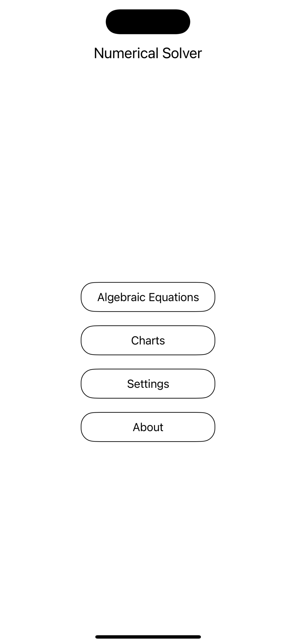Select Algebraic Equations from the main menu
Screen dimensions: 296x644
[x=148, y=297]
